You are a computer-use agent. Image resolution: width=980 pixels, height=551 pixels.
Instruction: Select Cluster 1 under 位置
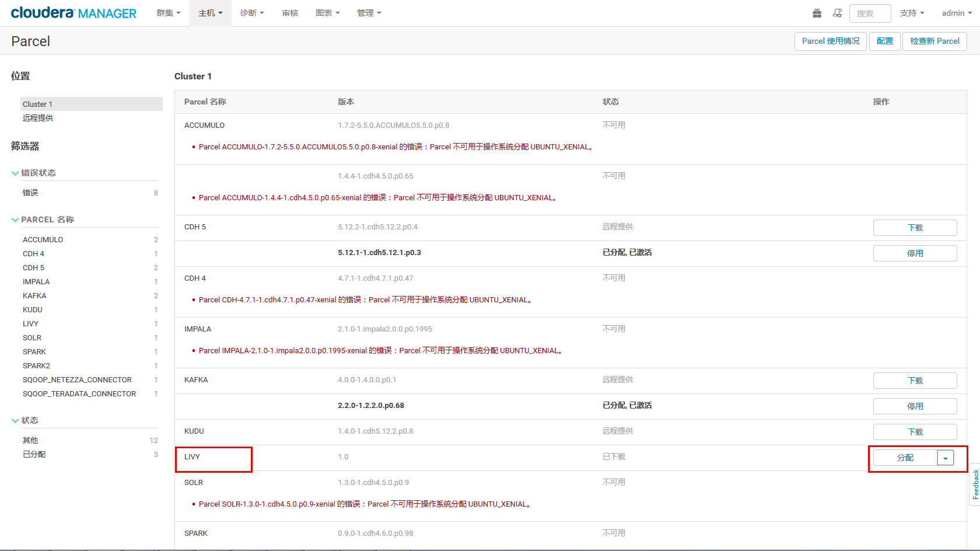pyautogui.click(x=92, y=104)
